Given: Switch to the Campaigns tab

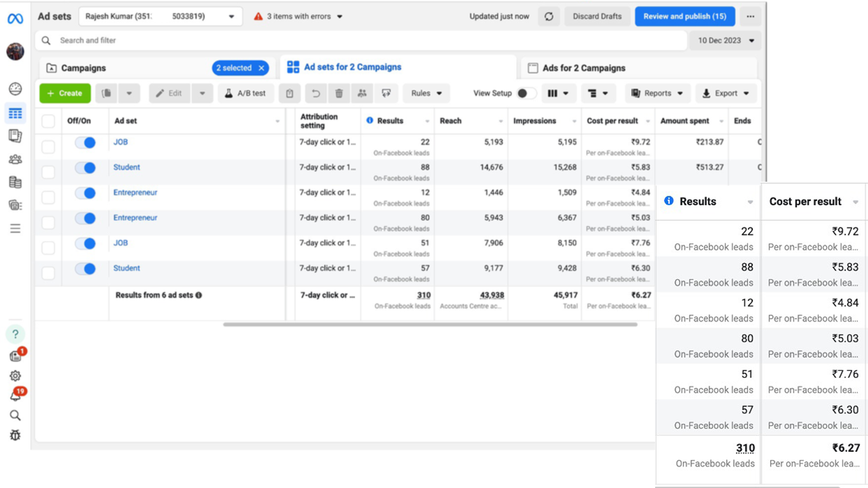Looking at the screenshot, I should click(x=83, y=68).
